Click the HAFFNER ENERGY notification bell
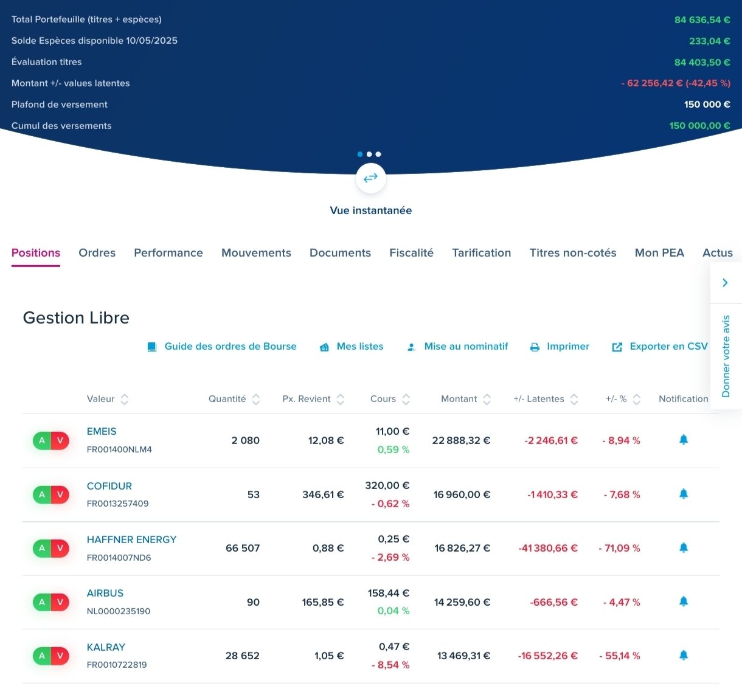 (684, 548)
